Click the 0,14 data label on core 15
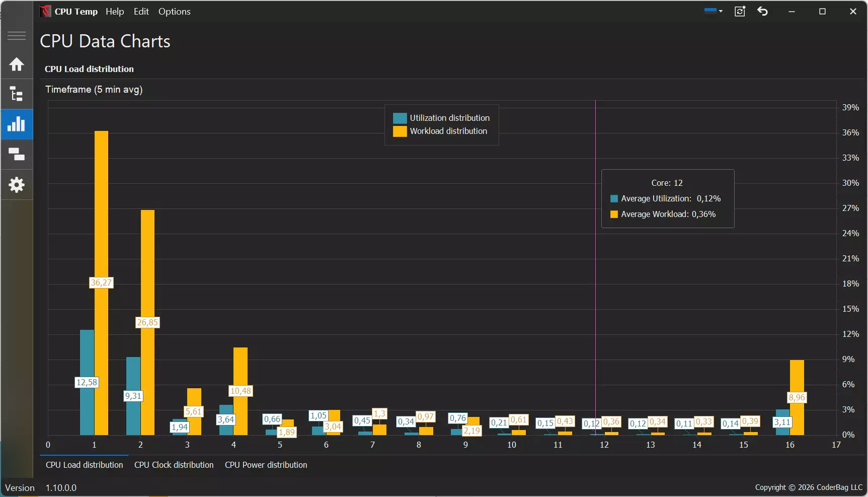The height and width of the screenshot is (497, 868). (731, 423)
